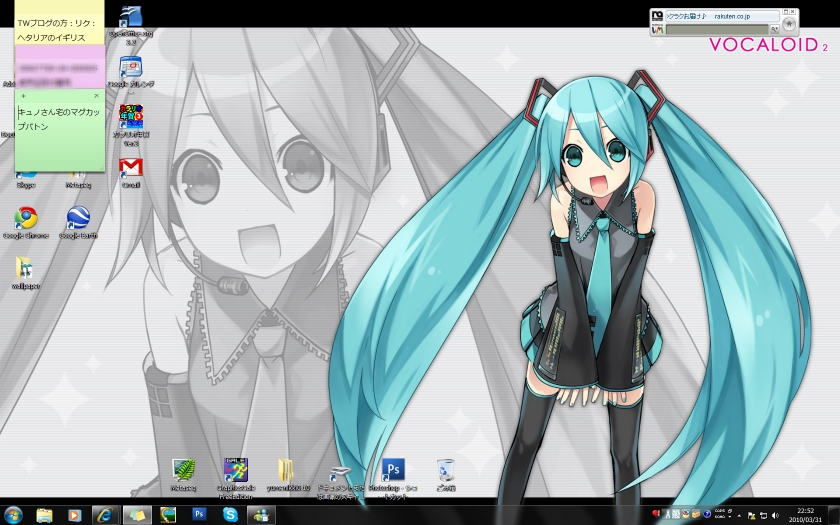840x525 pixels.
Task: Click the red balloon alert tray icon
Action: (656, 513)
